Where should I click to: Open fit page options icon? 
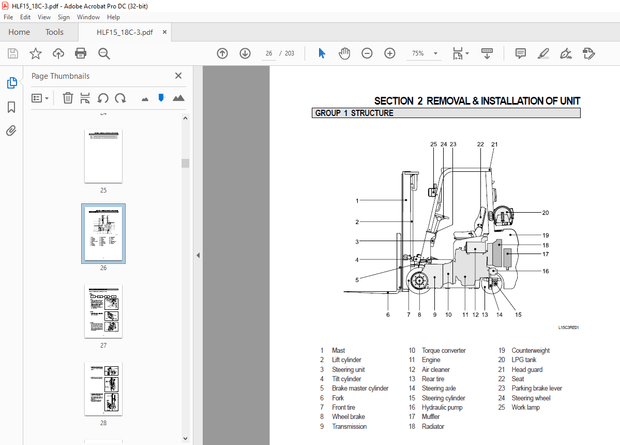click(460, 53)
